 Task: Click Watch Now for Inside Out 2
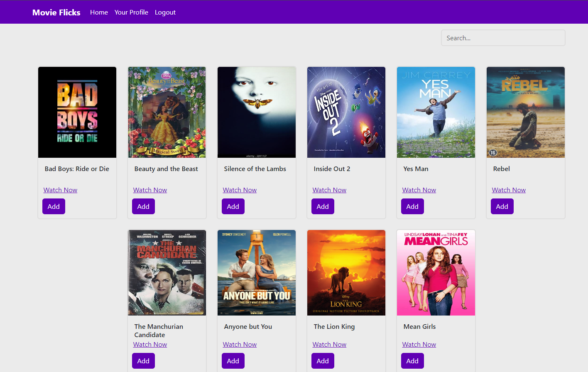point(329,190)
